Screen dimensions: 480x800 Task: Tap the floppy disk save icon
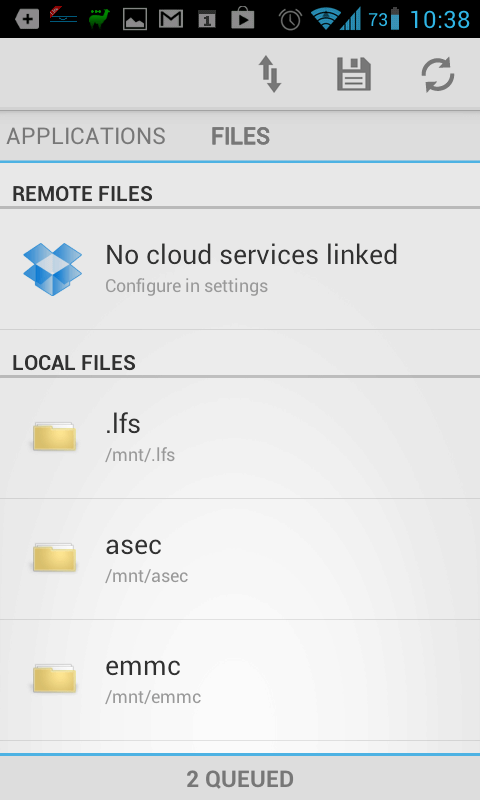pyautogui.click(x=353, y=74)
